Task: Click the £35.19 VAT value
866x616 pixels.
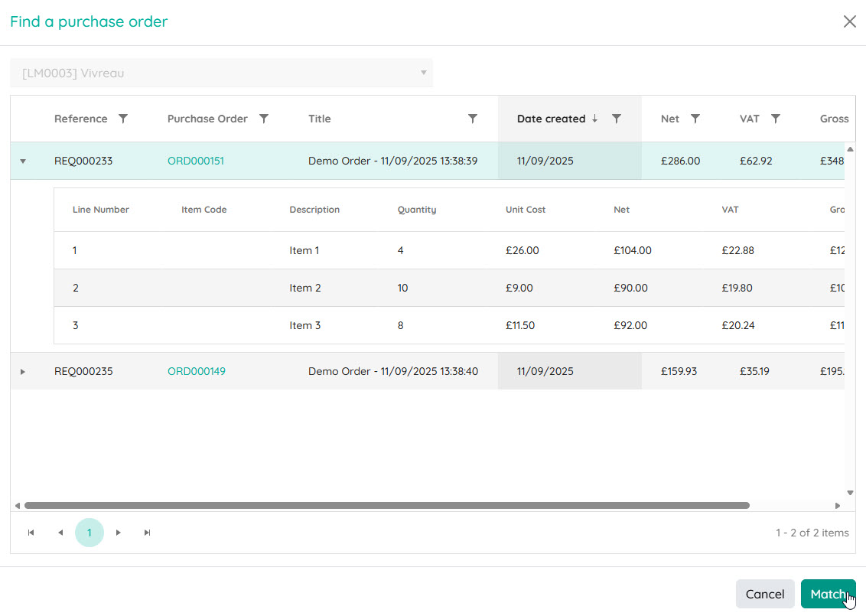Action: 754,371
